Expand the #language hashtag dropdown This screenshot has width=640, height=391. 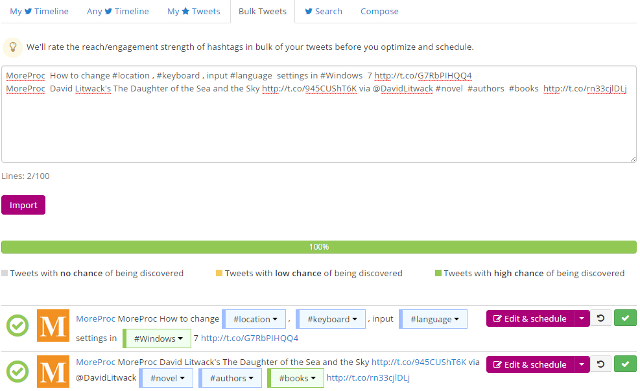click(x=434, y=319)
